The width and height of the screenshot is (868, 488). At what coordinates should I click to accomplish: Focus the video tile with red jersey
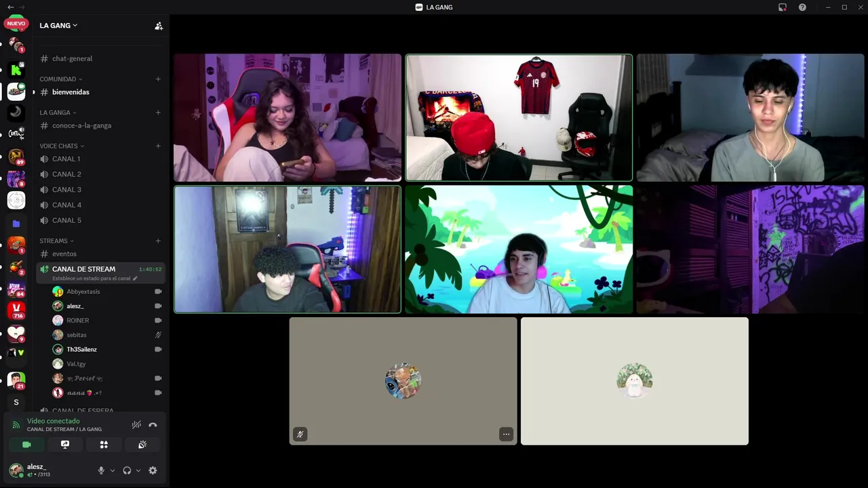pyautogui.click(x=519, y=118)
